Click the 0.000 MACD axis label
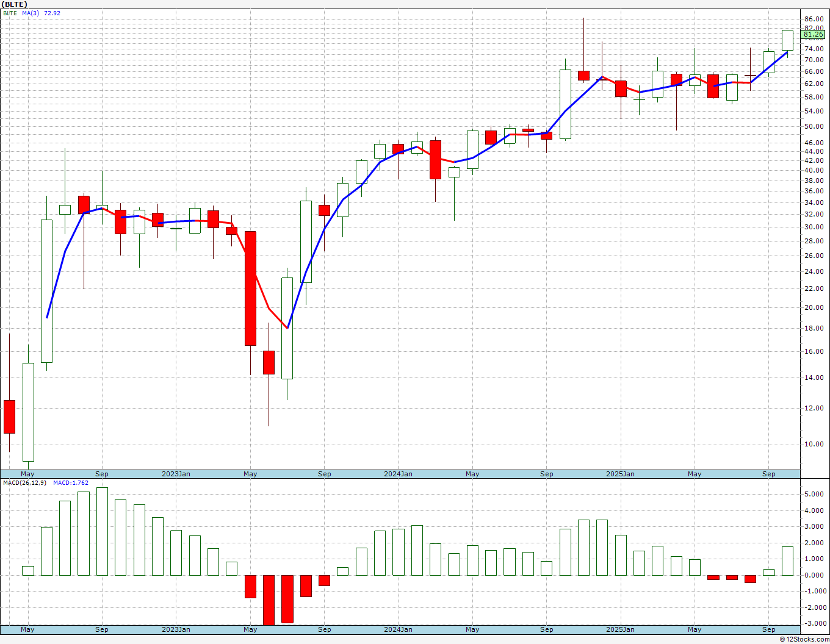830x644 pixels. click(815, 575)
